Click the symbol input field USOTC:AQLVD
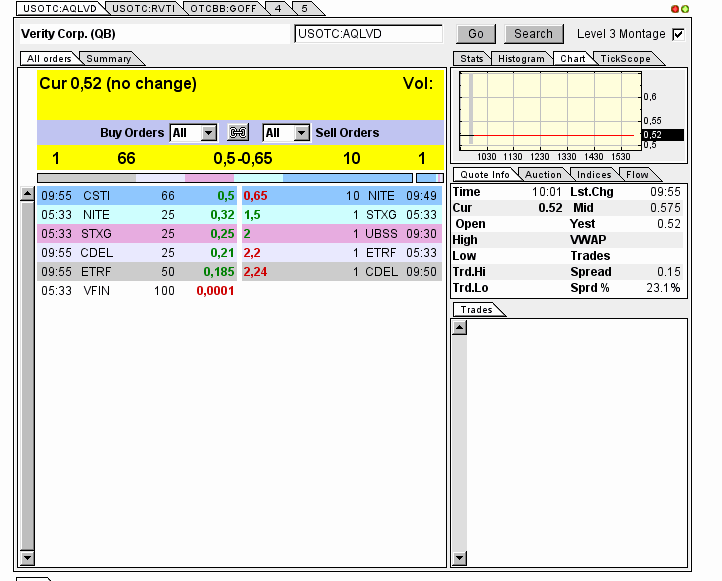The width and height of the screenshot is (722, 581). [368, 34]
